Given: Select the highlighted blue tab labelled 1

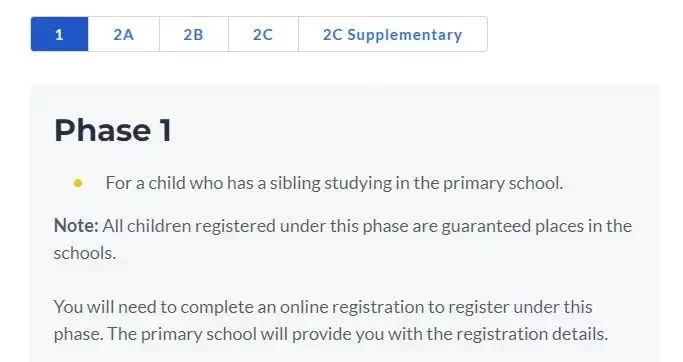Looking at the screenshot, I should click(60, 34).
